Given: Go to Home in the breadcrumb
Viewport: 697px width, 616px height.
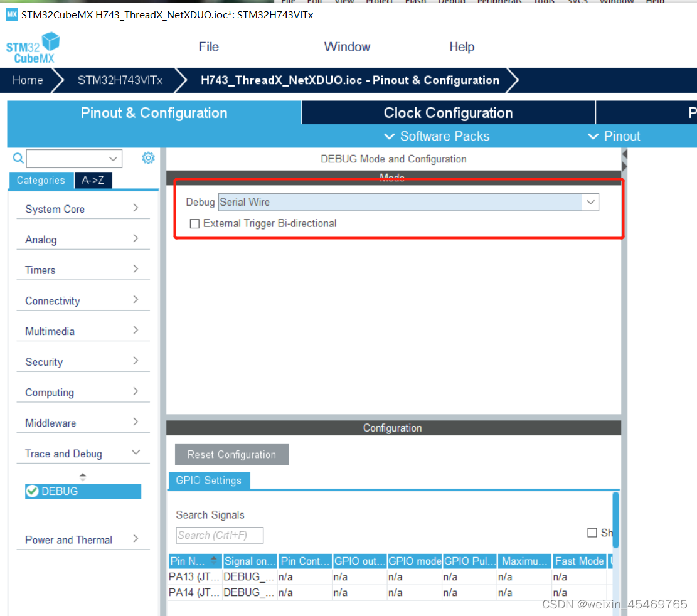Looking at the screenshot, I should pos(28,80).
